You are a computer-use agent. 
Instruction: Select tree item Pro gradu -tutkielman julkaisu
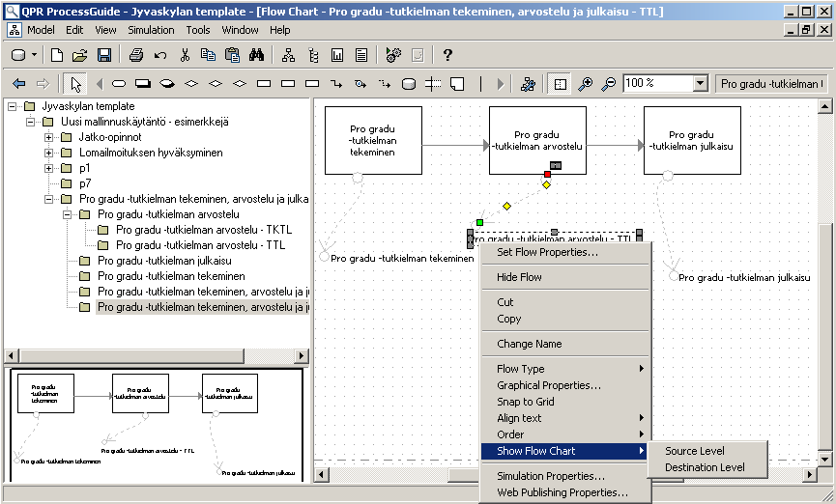click(164, 261)
